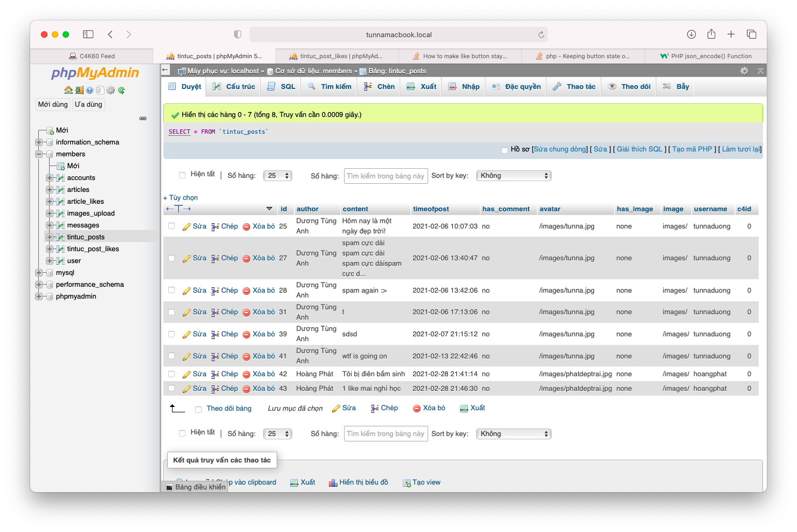Image resolution: width=797 pixels, height=532 pixels.
Task: Open the SQL tab
Action: click(281, 87)
